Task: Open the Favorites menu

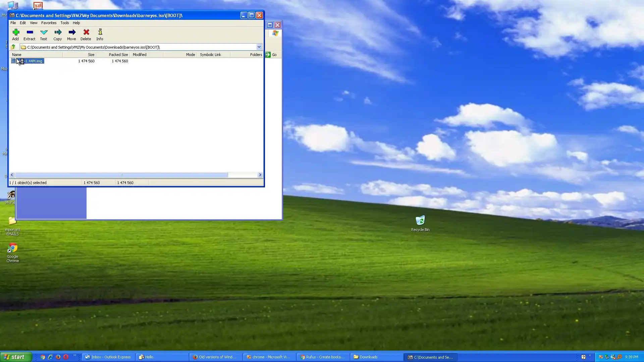Action: coord(49,23)
